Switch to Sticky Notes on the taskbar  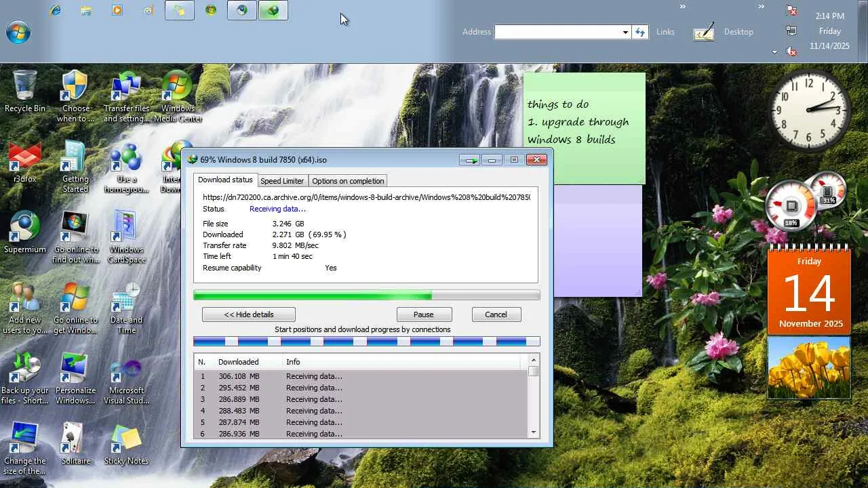click(180, 10)
